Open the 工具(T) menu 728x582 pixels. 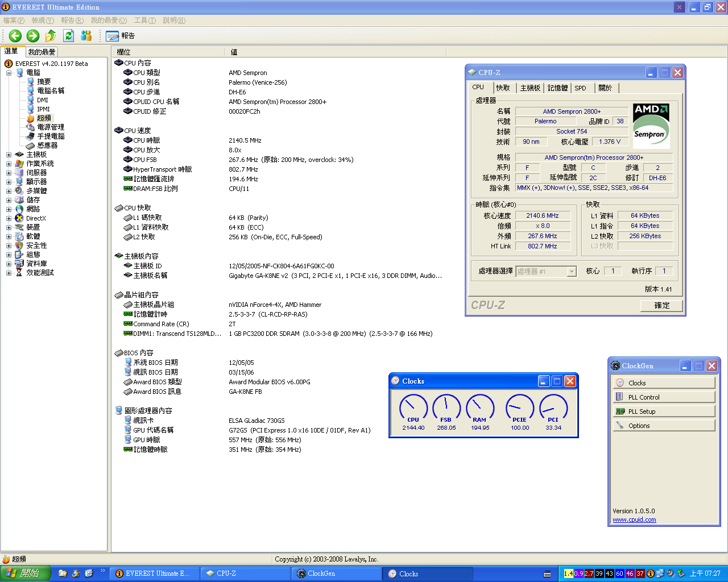click(144, 20)
